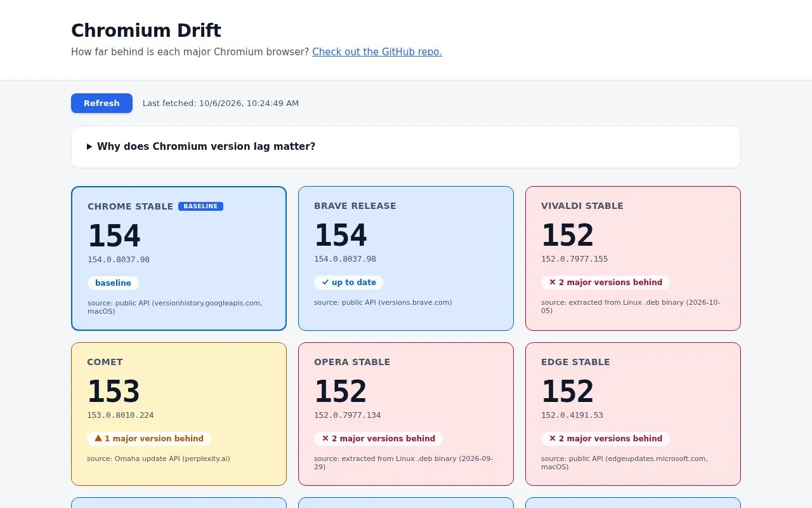Click Chrome's full version 154.0.8037.98
Viewport: 812px width, 508px height.
coord(119,260)
